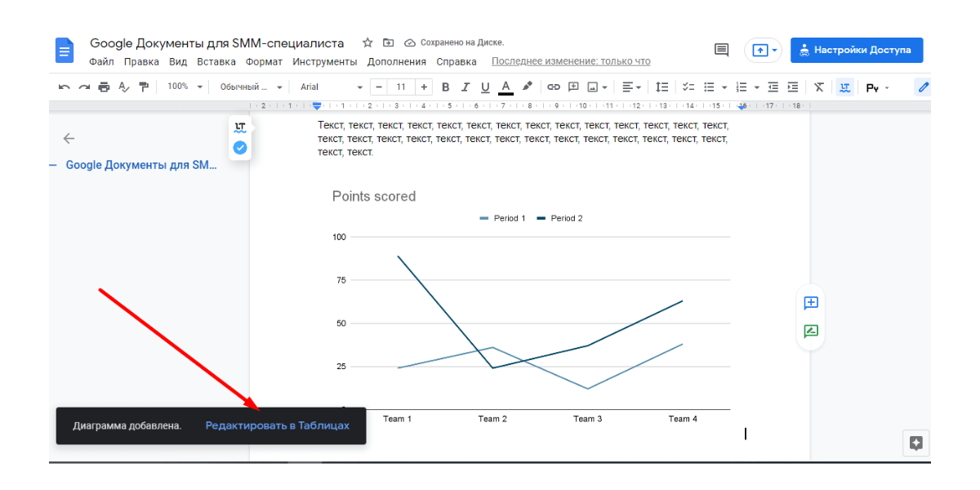Image resolution: width=980 pixels, height=490 pixels.
Task: Star this document
Action: pos(367,42)
